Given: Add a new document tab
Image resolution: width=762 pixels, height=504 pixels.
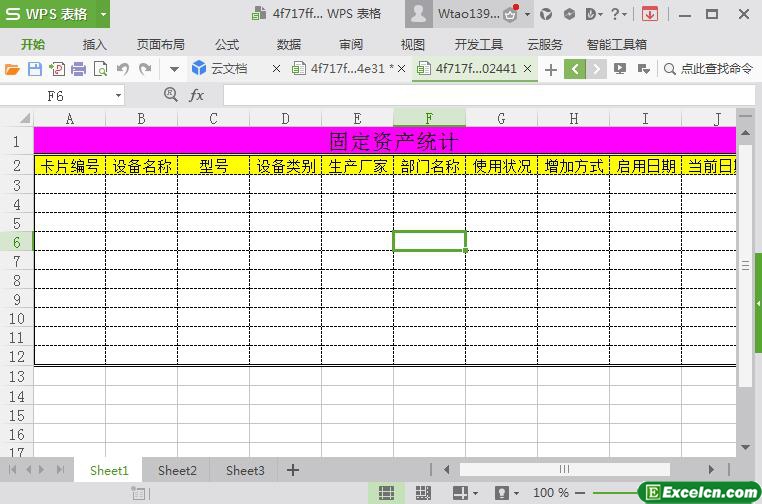Looking at the screenshot, I should click(x=551, y=70).
